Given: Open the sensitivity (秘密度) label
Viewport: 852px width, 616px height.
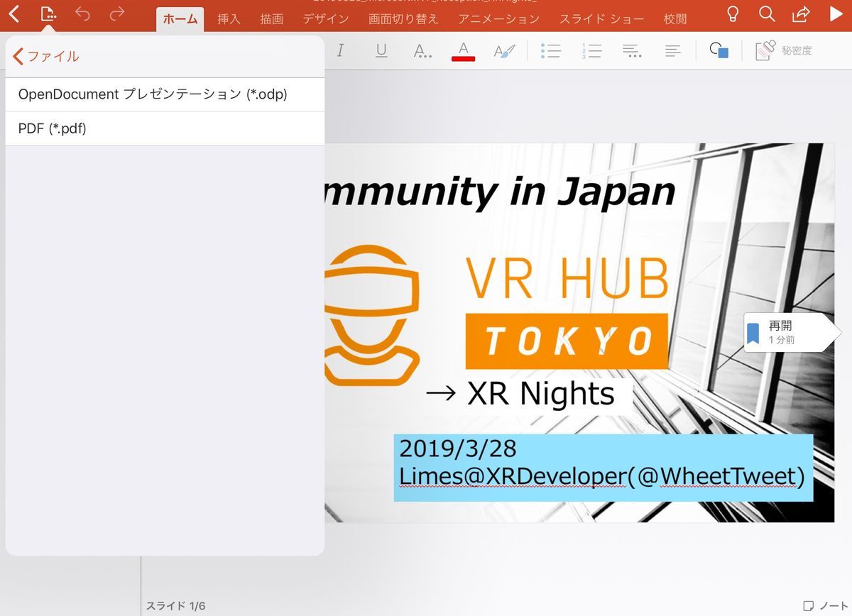Looking at the screenshot, I should 784,50.
